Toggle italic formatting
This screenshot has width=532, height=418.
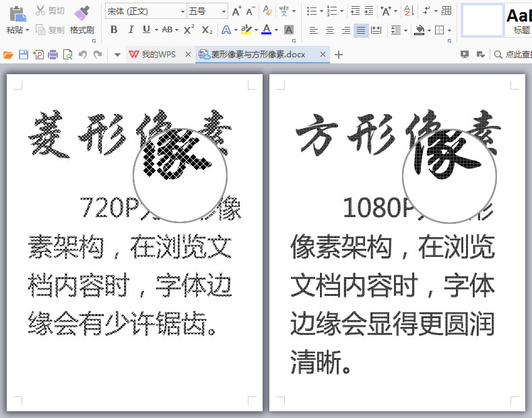130,30
